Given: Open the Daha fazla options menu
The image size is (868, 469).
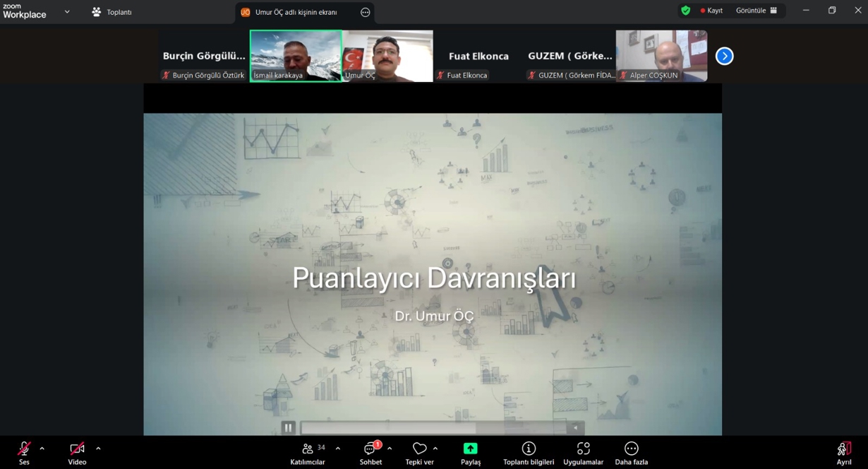Looking at the screenshot, I should pyautogui.click(x=631, y=452).
